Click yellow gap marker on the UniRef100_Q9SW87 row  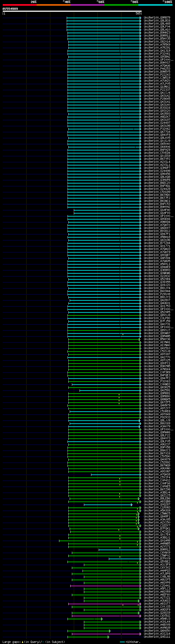click(x=123, y=334)
